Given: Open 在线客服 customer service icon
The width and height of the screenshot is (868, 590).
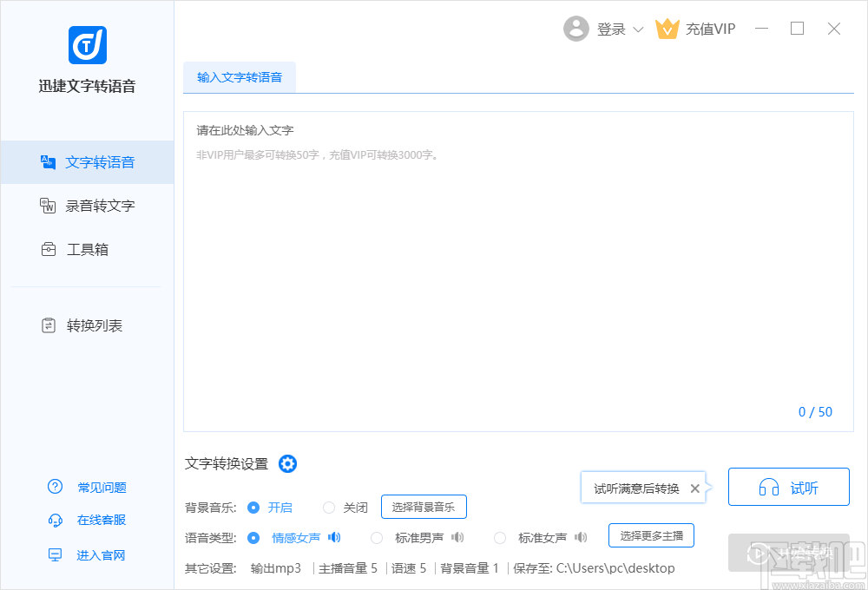Looking at the screenshot, I should tap(55, 520).
